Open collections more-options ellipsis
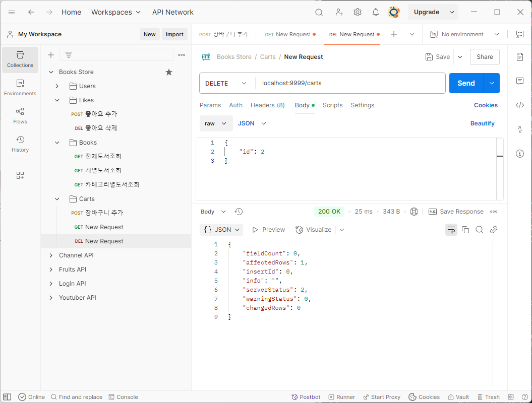532x403 pixels. [x=182, y=55]
